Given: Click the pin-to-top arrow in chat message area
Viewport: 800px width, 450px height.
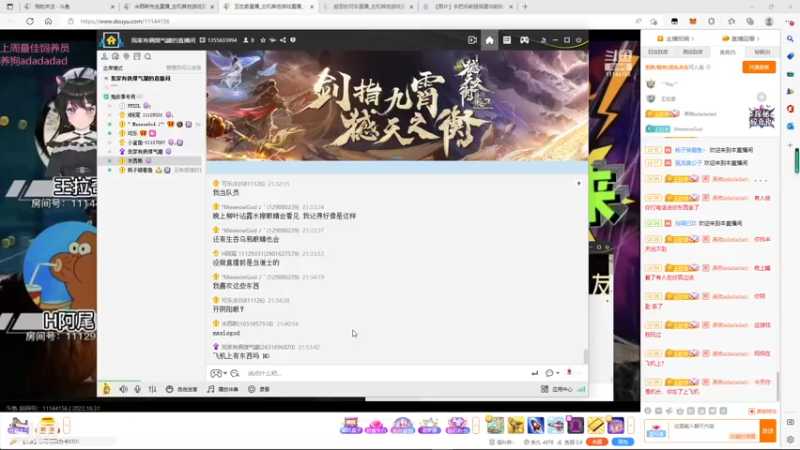Looking at the screenshot, I should [x=579, y=184].
